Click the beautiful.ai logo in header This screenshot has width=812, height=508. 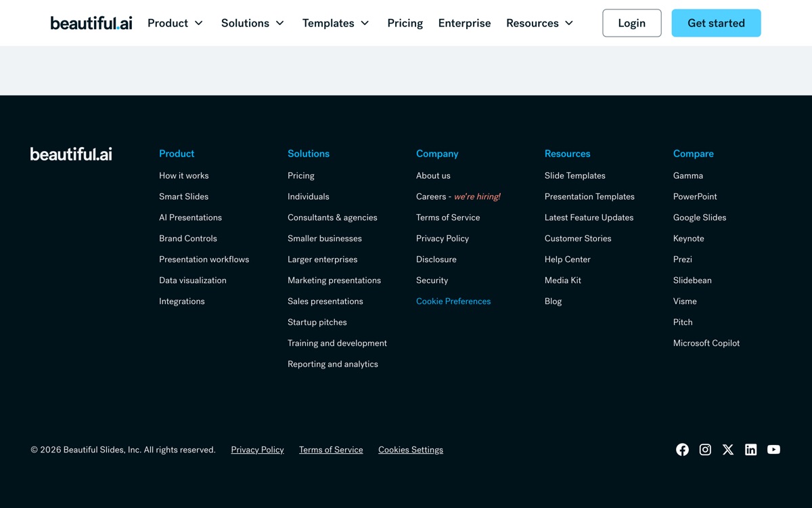[91, 23]
